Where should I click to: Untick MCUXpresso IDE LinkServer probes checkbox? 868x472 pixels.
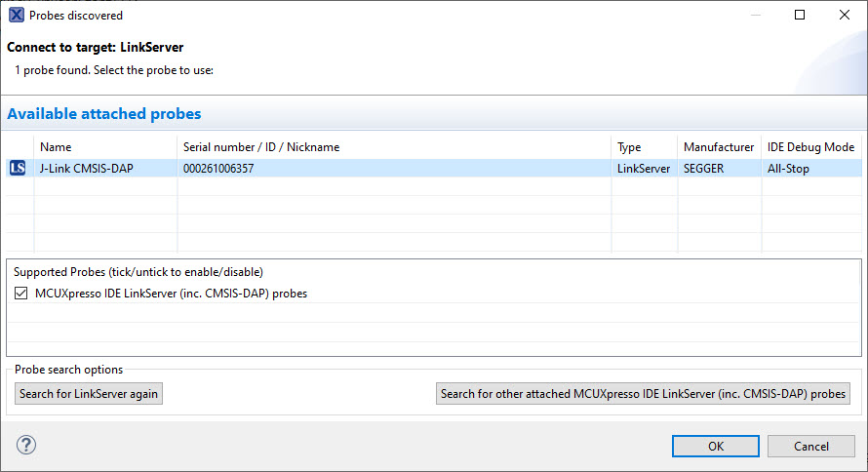(21, 294)
